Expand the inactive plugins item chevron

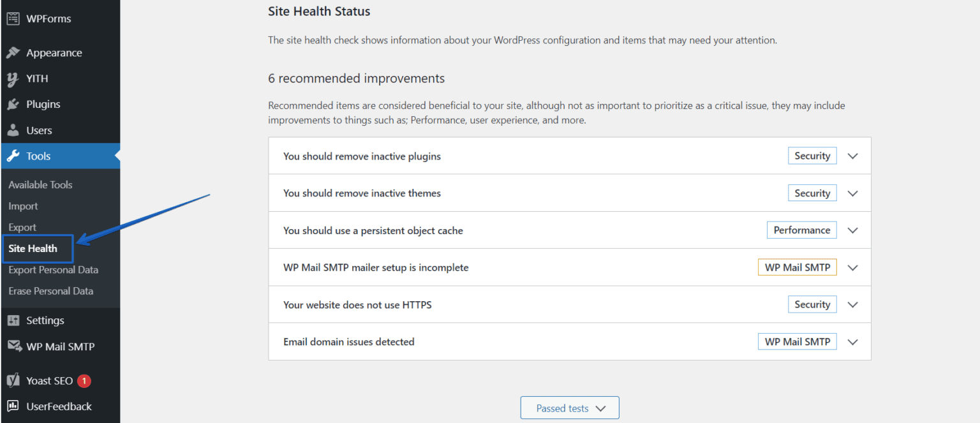[852, 156]
